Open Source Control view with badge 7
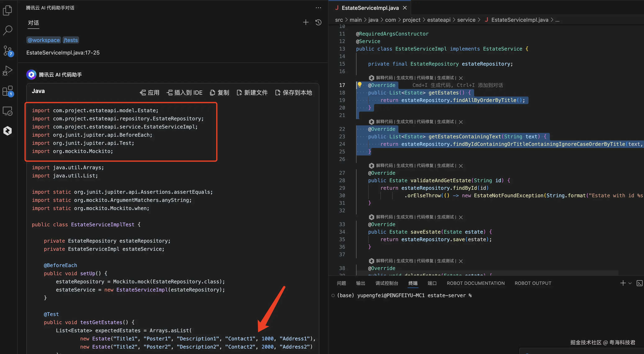This screenshot has height=354, width=644. (8, 50)
